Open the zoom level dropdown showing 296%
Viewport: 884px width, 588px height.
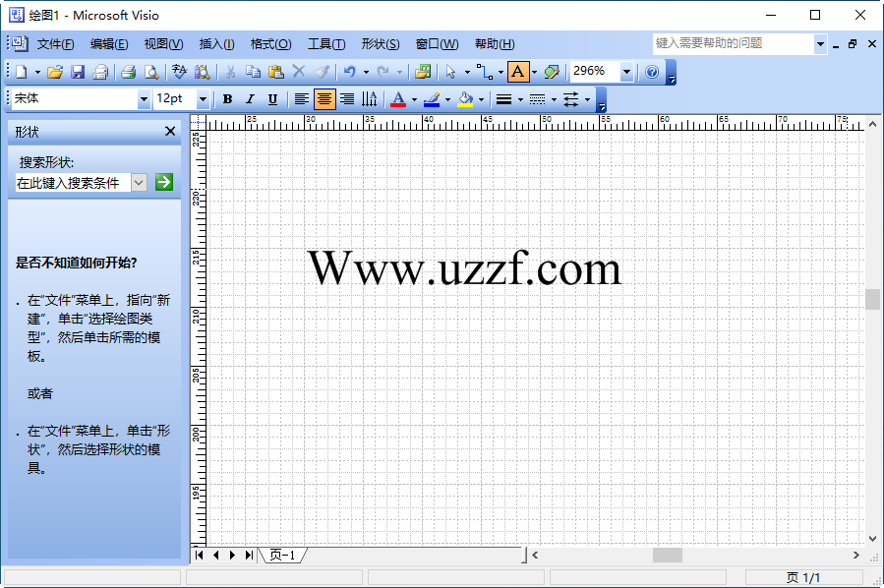tap(626, 71)
